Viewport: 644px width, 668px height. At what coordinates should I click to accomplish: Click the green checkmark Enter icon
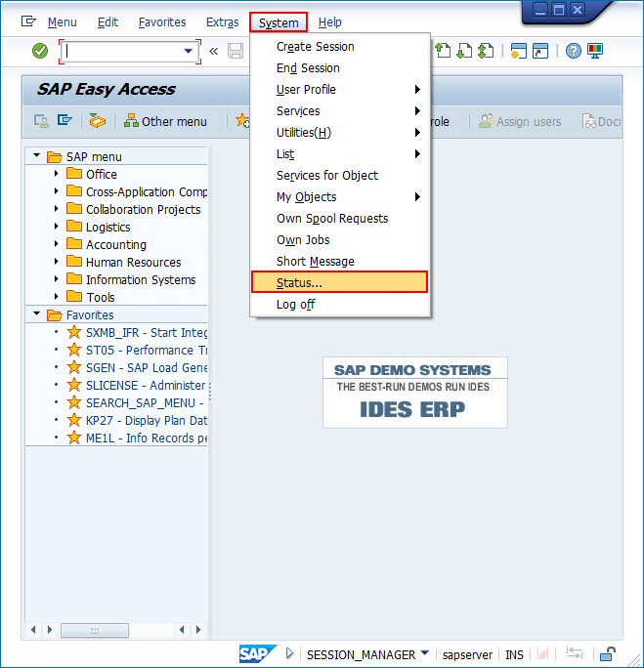click(x=40, y=51)
